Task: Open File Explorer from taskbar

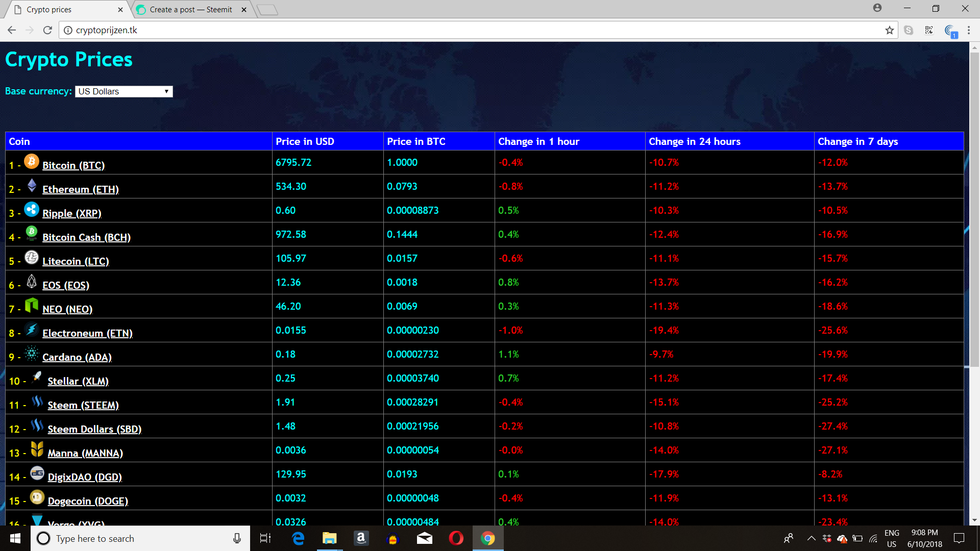Action: pos(329,538)
